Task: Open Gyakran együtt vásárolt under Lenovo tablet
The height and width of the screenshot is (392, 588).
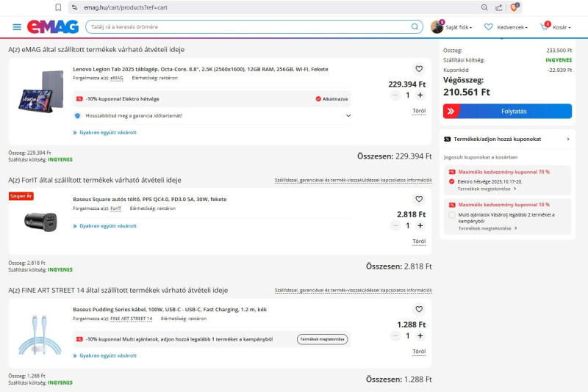Action: click(107, 133)
